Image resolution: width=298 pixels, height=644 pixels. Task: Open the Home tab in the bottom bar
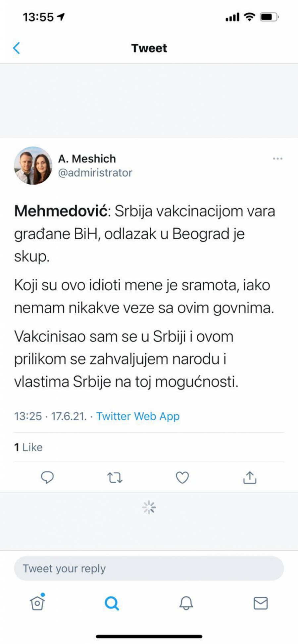pyautogui.click(x=37, y=603)
